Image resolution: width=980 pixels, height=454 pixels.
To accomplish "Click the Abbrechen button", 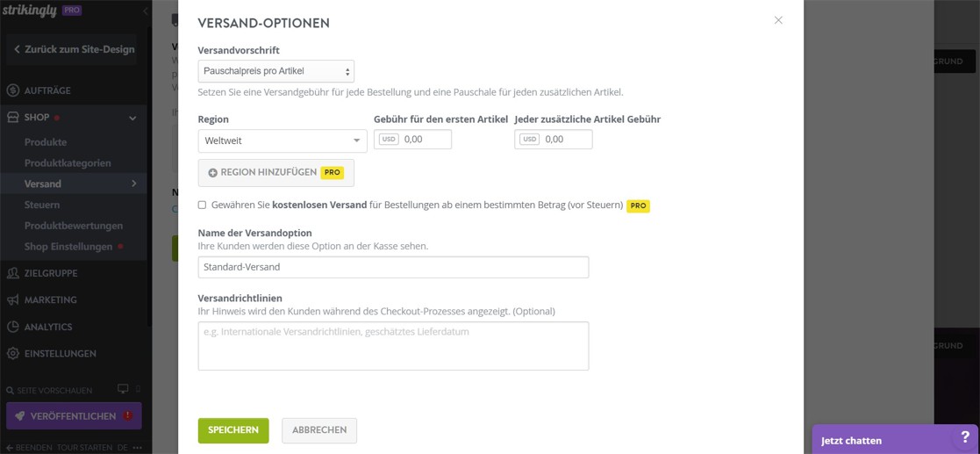I will coord(319,430).
